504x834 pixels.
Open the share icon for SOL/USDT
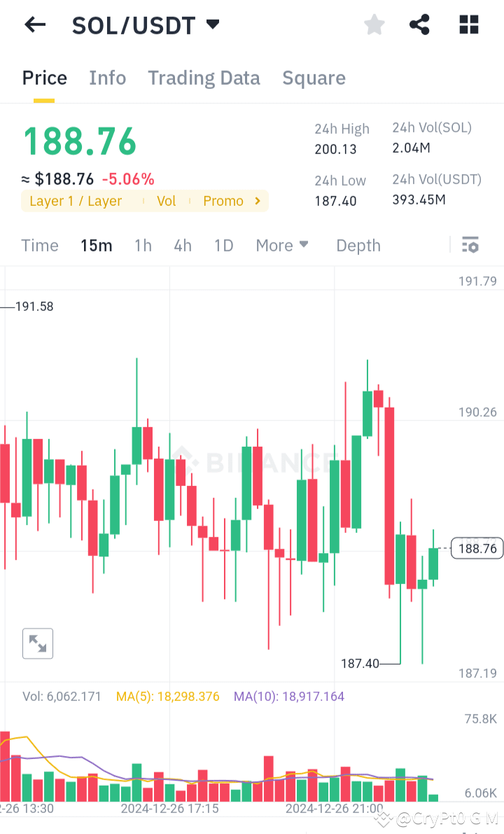419,25
